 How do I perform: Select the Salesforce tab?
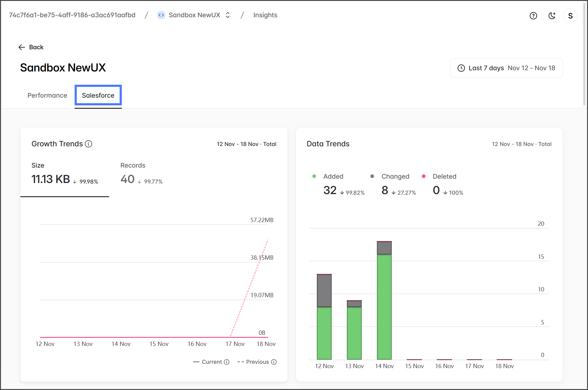click(x=98, y=95)
